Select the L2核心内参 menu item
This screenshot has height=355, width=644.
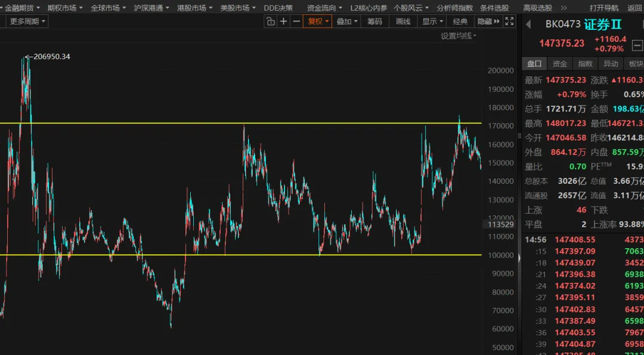click(x=369, y=7)
